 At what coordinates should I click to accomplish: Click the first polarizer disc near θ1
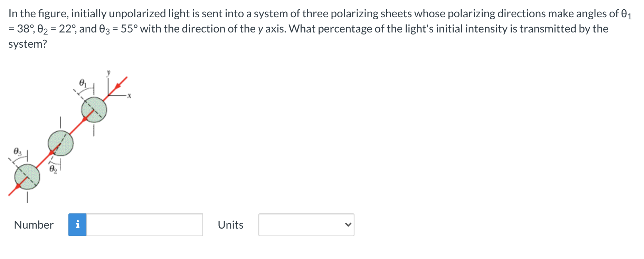(x=94, y=110)
